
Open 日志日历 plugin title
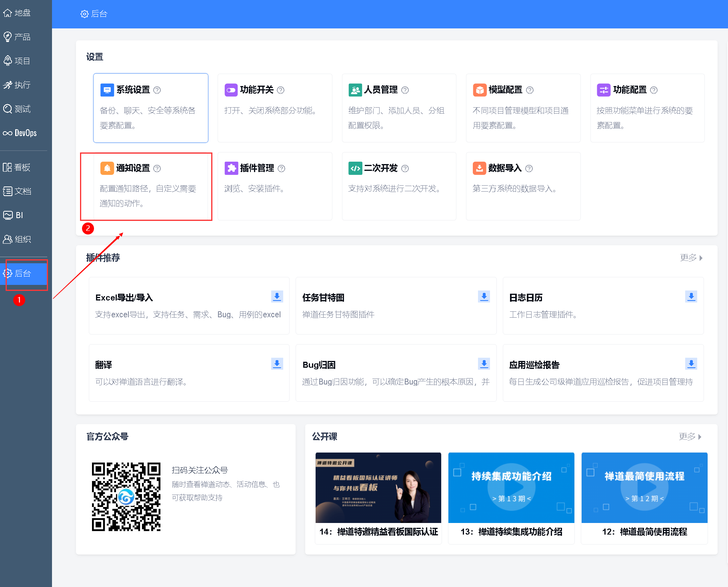[526, 298]
